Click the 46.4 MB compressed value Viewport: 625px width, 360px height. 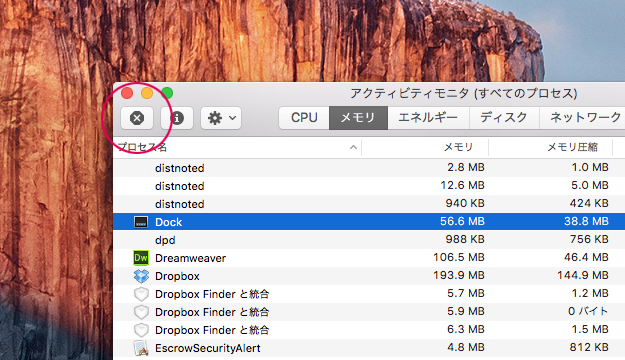pos(586,257)
